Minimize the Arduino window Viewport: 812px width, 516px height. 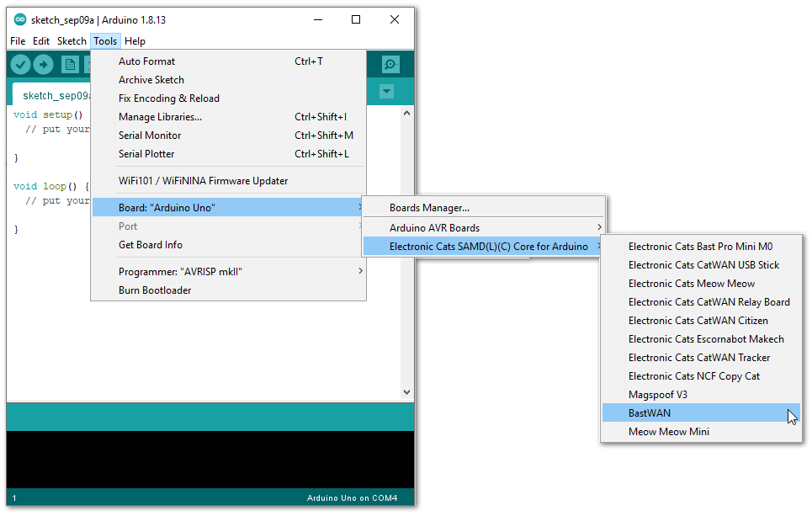point(318,19)
